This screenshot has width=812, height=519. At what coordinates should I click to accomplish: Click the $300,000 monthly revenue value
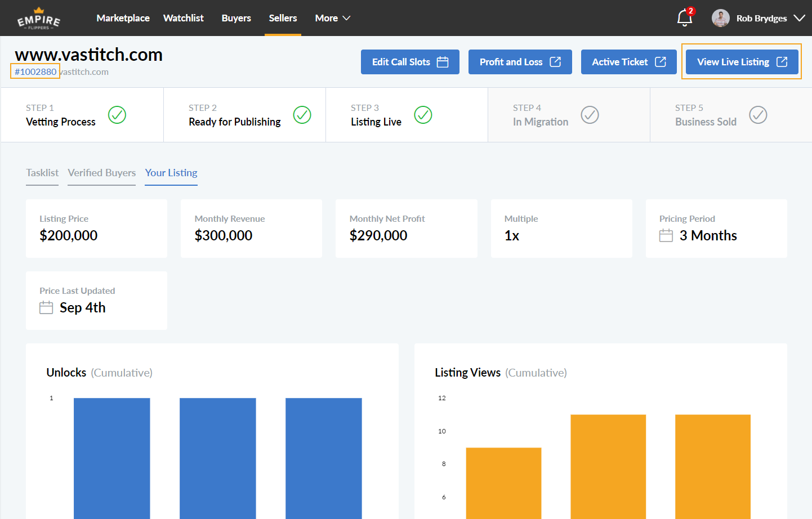(x=224, y=235)
